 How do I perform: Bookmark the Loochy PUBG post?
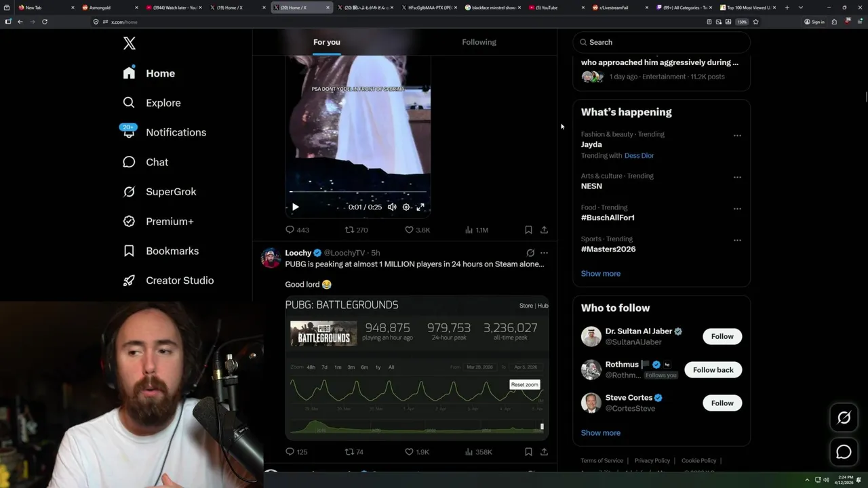click(x=528, y=451)
